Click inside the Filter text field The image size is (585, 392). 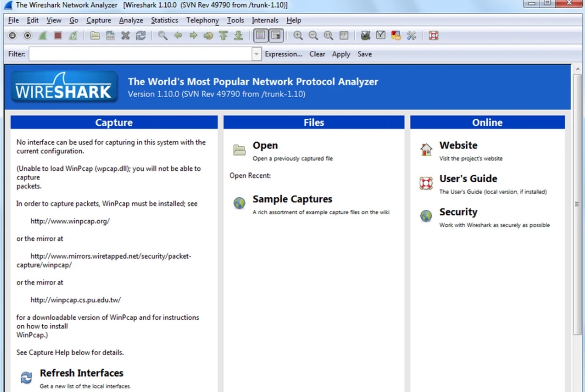tap(140, 54)
